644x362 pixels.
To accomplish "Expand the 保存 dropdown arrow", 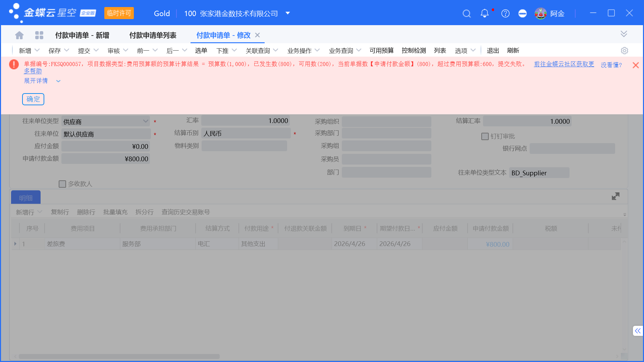I will tap(66, 50).
